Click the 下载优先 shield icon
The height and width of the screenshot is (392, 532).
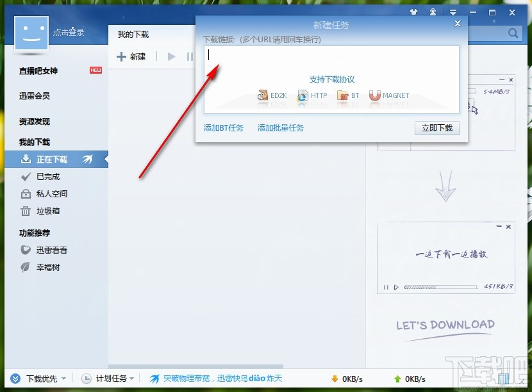coord(15,379)
